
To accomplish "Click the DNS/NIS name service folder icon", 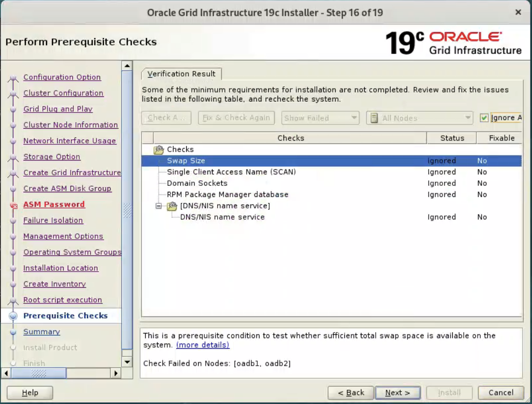I will 172,206.
